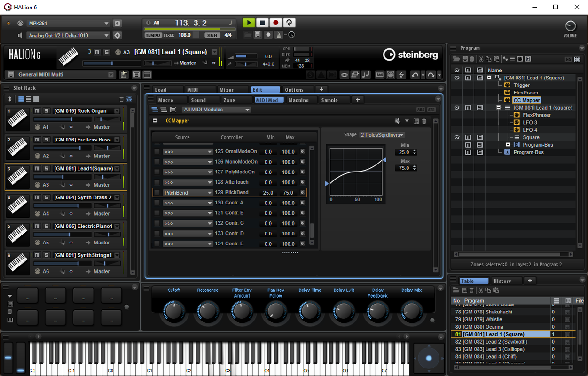Create new layer icon in Program tree toolbar

[512, 59]
